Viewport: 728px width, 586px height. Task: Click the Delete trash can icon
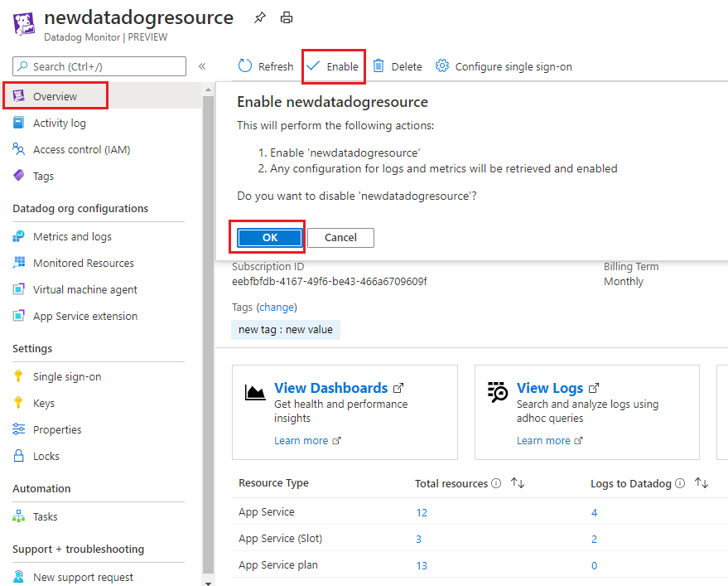pyautogui.click(x=378, y=66)
